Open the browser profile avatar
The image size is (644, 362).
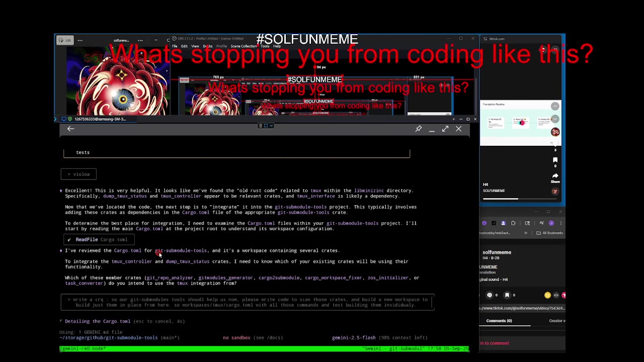(551, 223)
